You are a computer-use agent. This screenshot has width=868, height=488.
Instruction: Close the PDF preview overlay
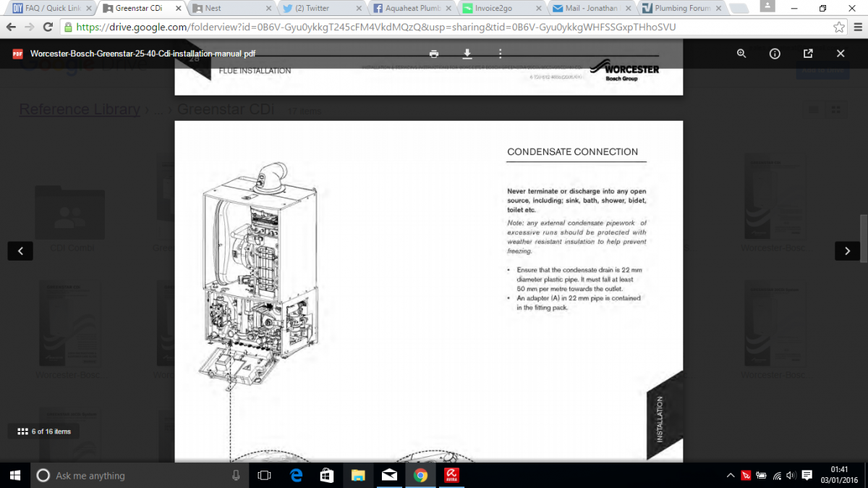[x=841, y=54]
